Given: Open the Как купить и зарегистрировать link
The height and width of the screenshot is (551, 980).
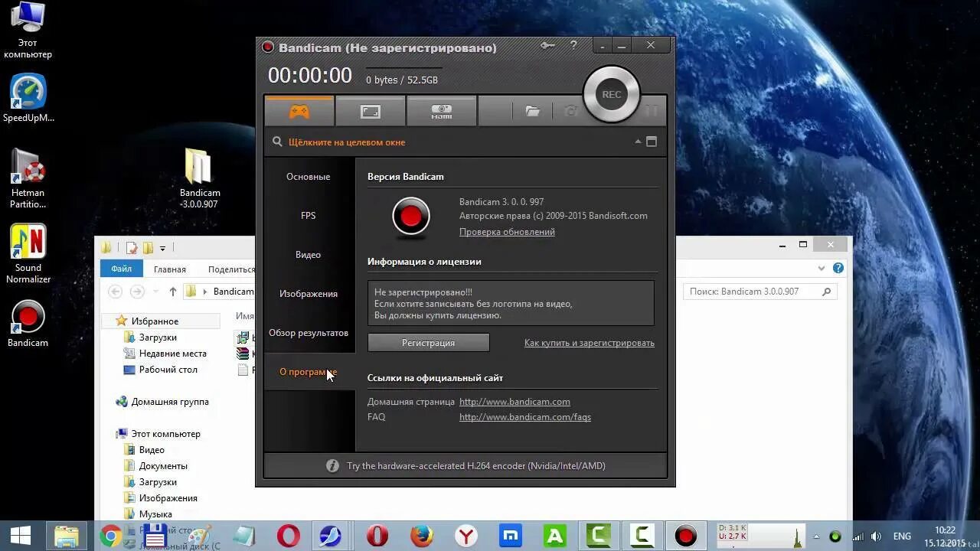Looking at the screenshot, I should click(x=590, y=343).
